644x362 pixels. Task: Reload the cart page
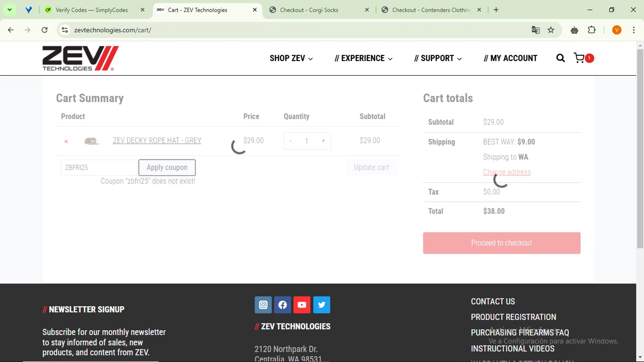(x=45, y=30)
